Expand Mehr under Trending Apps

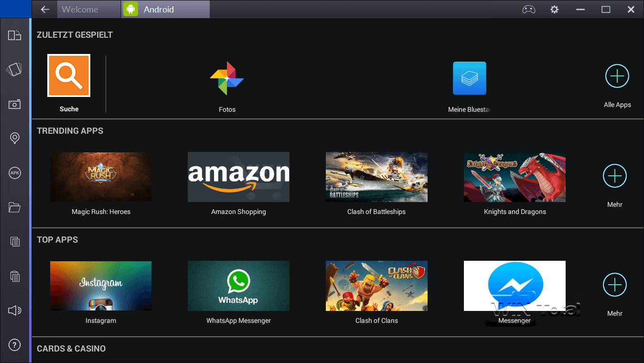click(614, 176)
